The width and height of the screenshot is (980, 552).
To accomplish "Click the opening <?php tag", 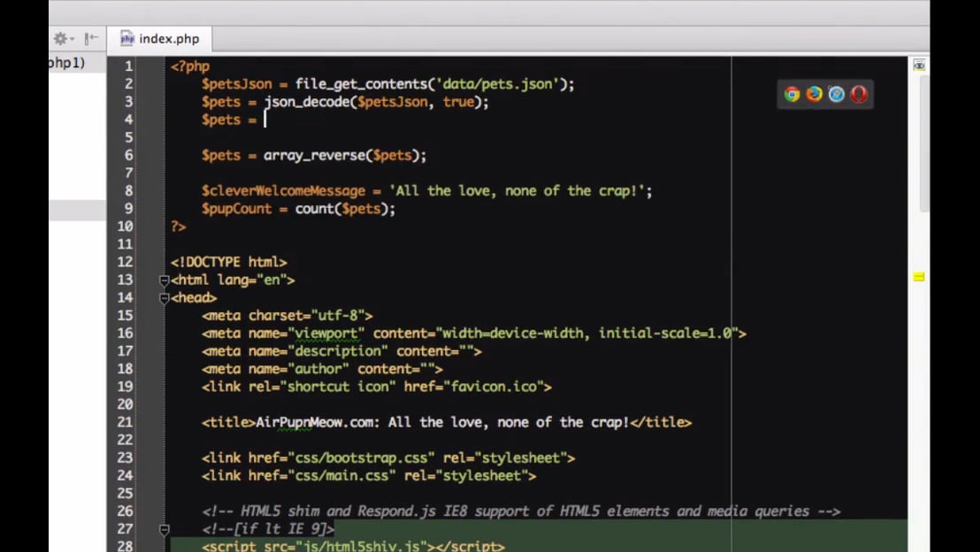I will pos(190,66).
